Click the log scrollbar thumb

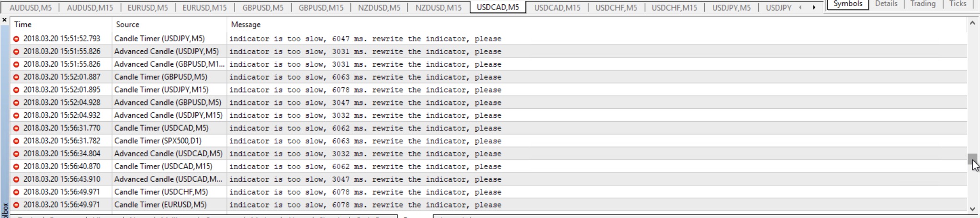coord(972,159)
